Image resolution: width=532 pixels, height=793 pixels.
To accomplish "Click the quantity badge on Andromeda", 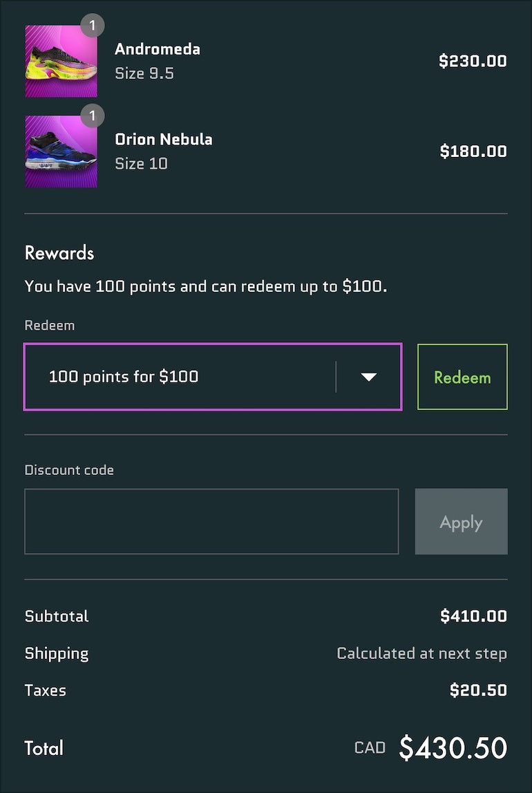I will pyautogui.click(x=93, y=26).
